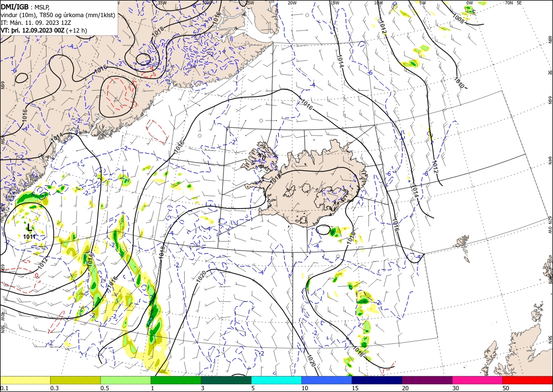This screenshot has width=553, height=392.
Task: Click the '0.1' legend scale value
Action: (3, 388)
